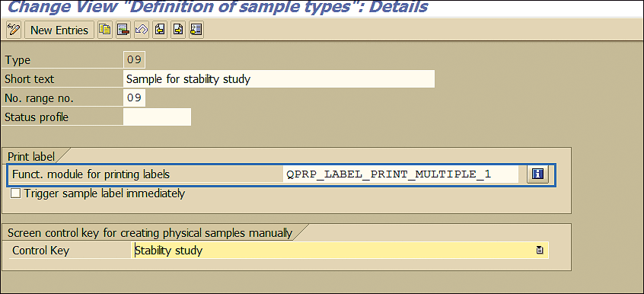Click the New Entries button
Image resolution: width=644 pixels, height=294 pixels.
pyautogui.click(x=59, y=30)
